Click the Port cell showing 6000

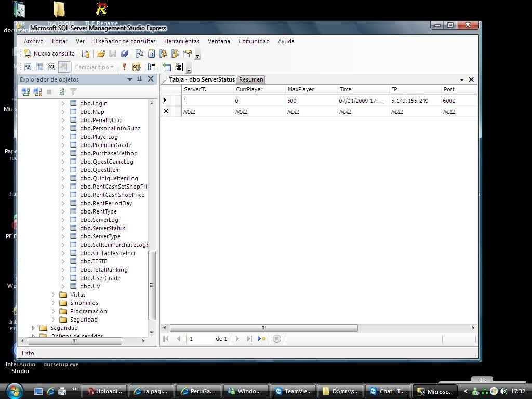click(x=459, y=101)
